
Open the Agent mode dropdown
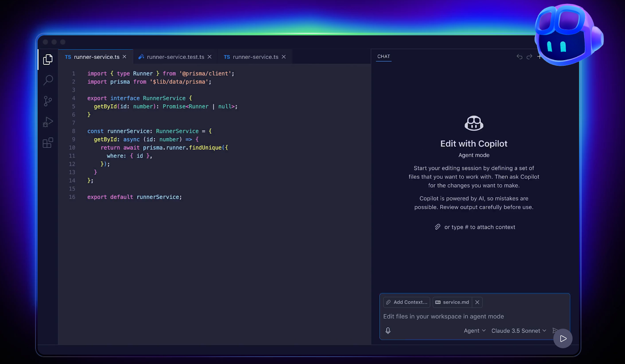474,330
